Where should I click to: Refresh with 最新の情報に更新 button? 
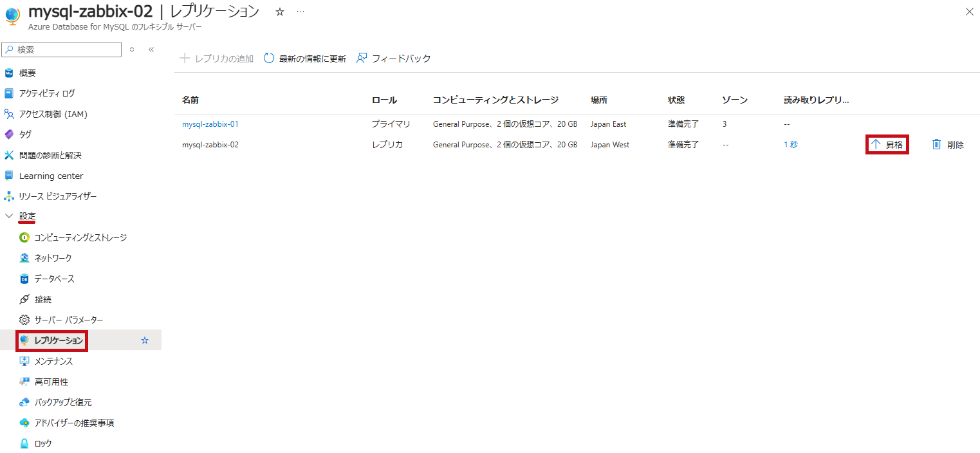pyautogui.click(x=305, y=59)
